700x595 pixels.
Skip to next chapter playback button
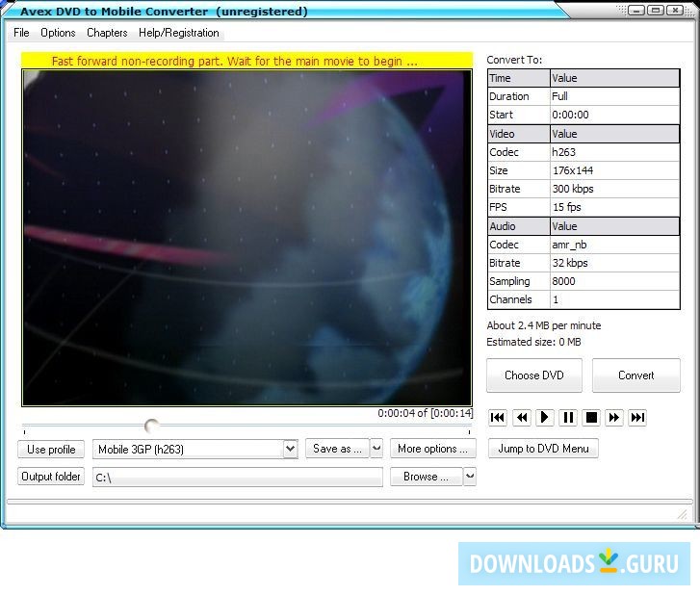638,417
